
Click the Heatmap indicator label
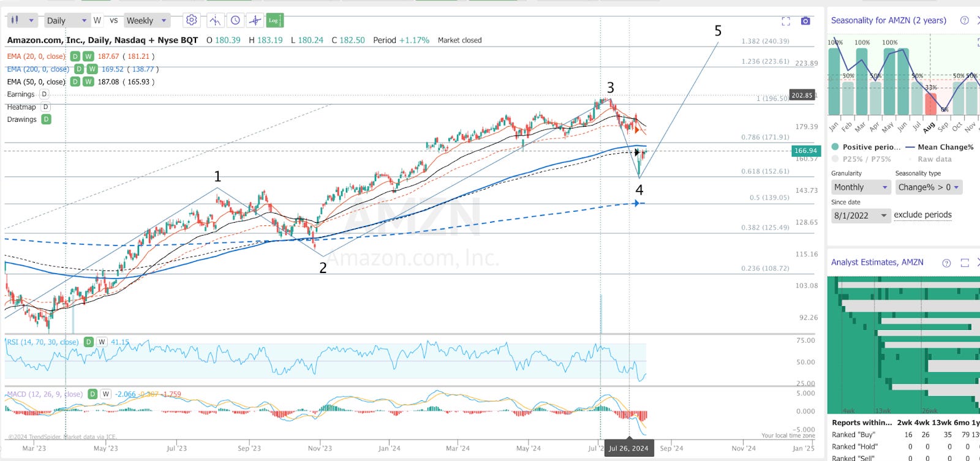tap(21, 107)
